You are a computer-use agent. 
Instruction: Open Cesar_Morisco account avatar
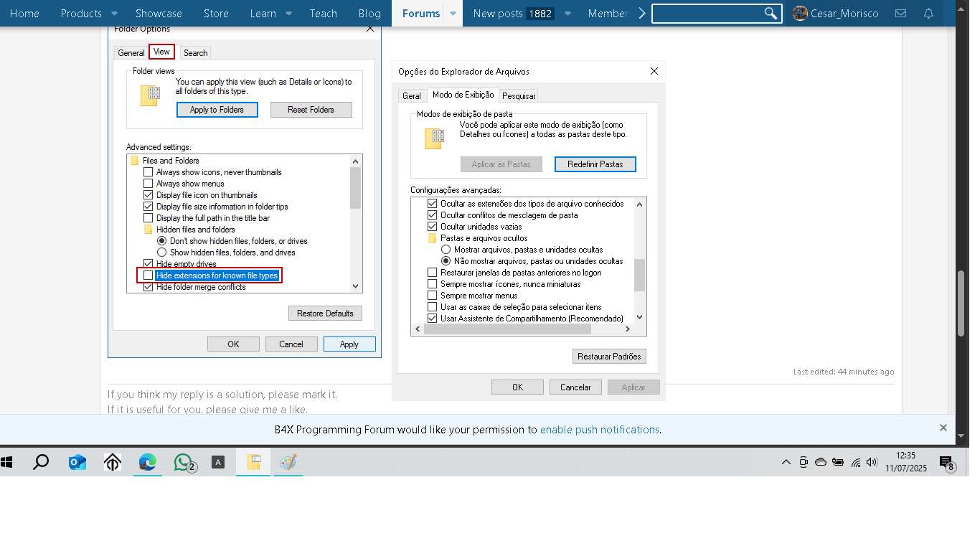pyautogui.click(x=800, y=14)
